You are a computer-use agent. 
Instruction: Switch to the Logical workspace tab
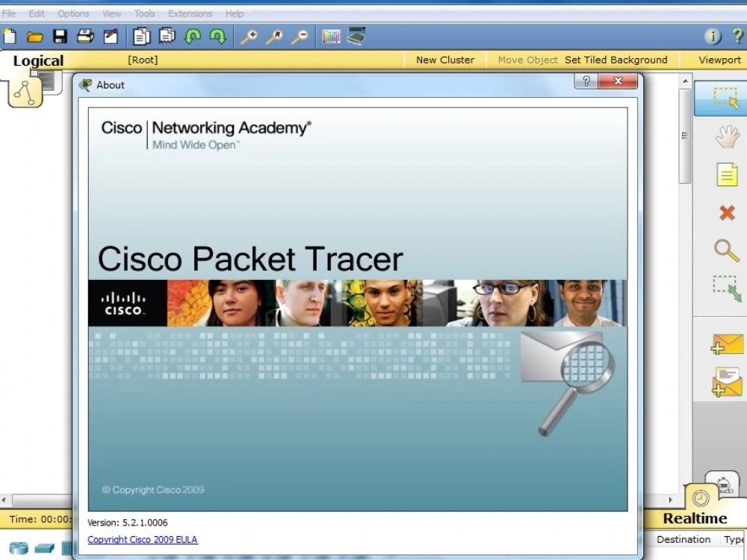37,60
